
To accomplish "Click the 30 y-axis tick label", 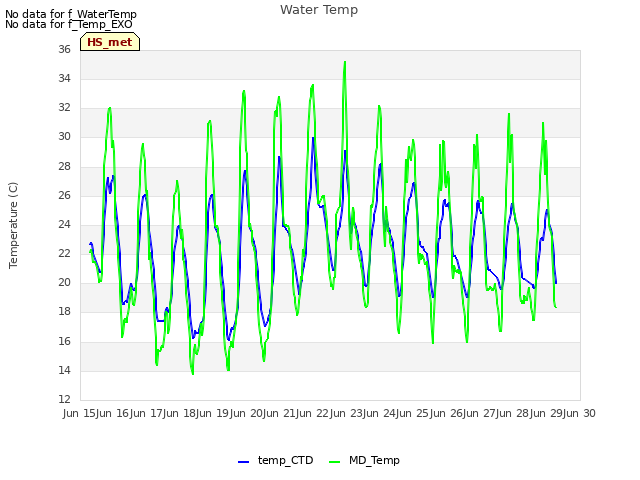I will click(x=64, y=137).
